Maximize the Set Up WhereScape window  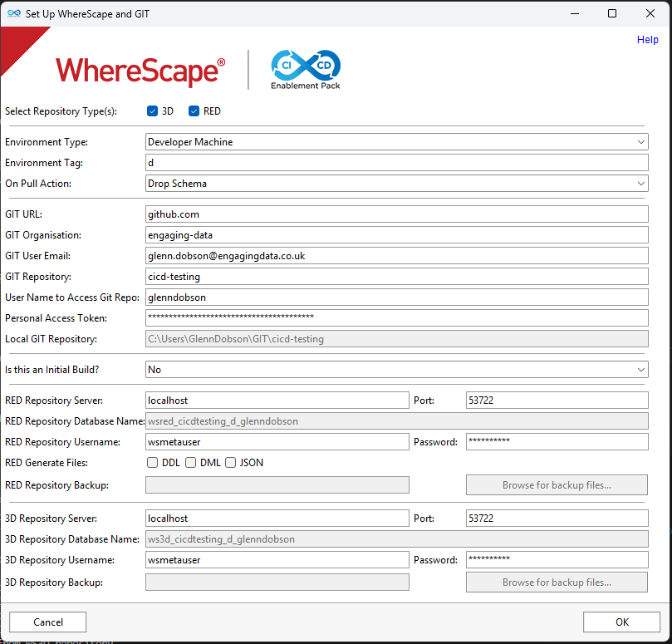(x=612, y=13)
